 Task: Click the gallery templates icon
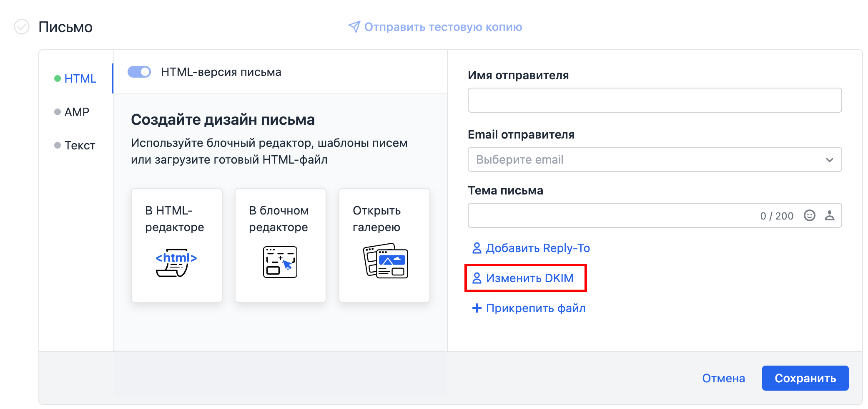click(385, 261)
